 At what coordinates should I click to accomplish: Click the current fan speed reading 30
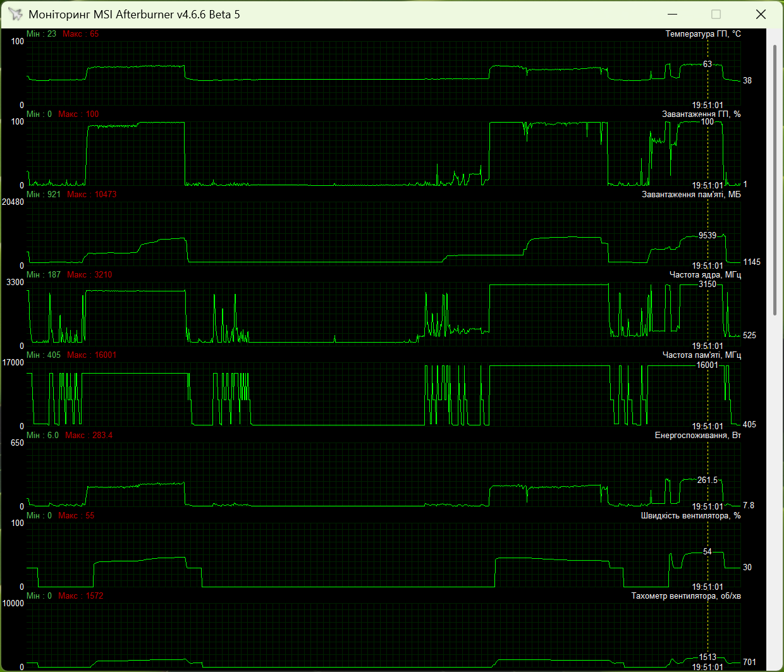coord(747,568)
